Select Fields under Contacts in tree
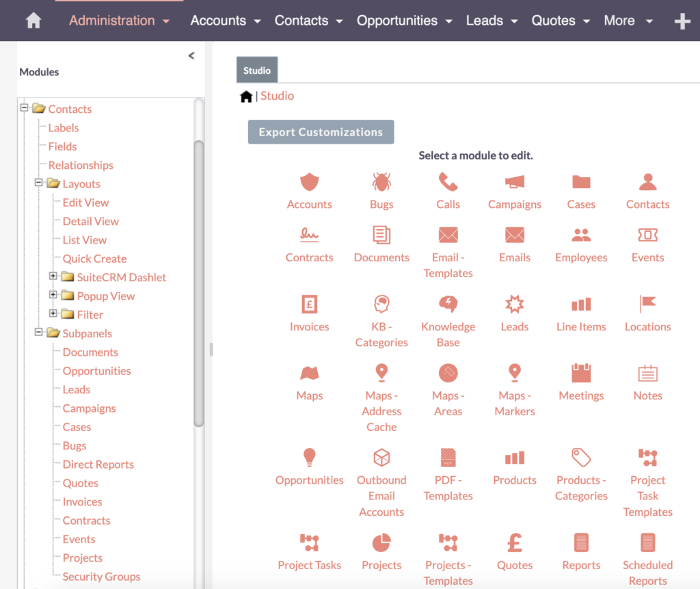 (x=62, y=146)
